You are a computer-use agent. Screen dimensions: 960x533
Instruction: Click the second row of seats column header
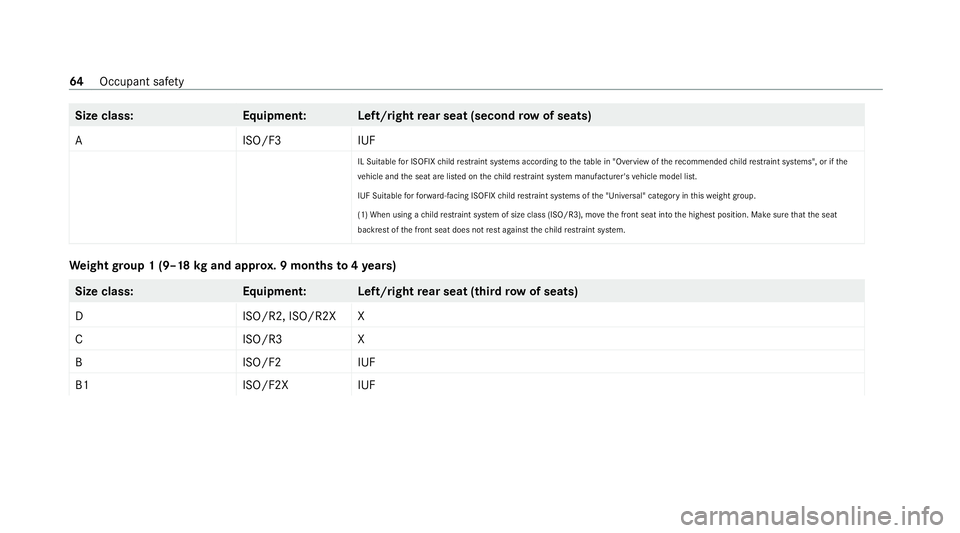point(473,116)
